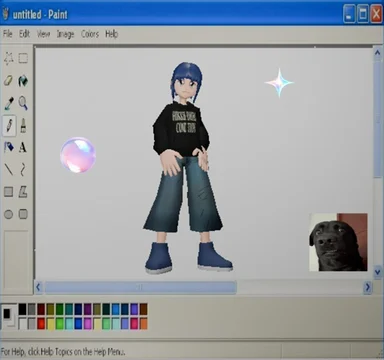Click the foreground/background color indicator box
Image resolution: width=384 pixels, height=360 pixels.
[8, 316]
